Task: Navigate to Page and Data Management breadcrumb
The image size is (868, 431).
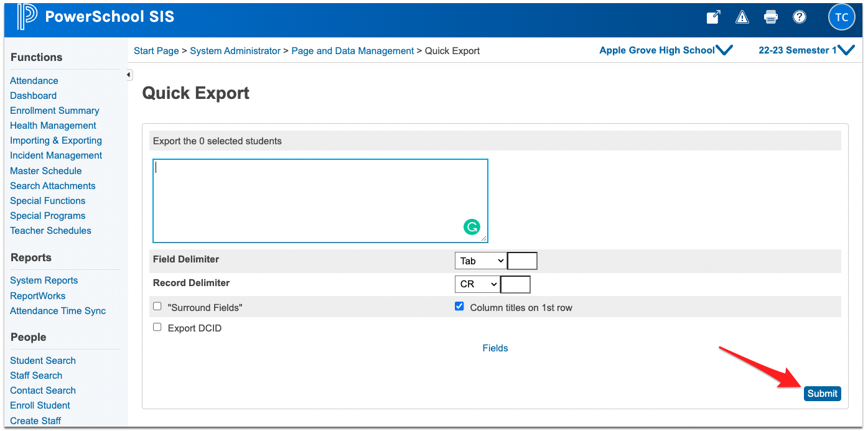Action: 352,50
